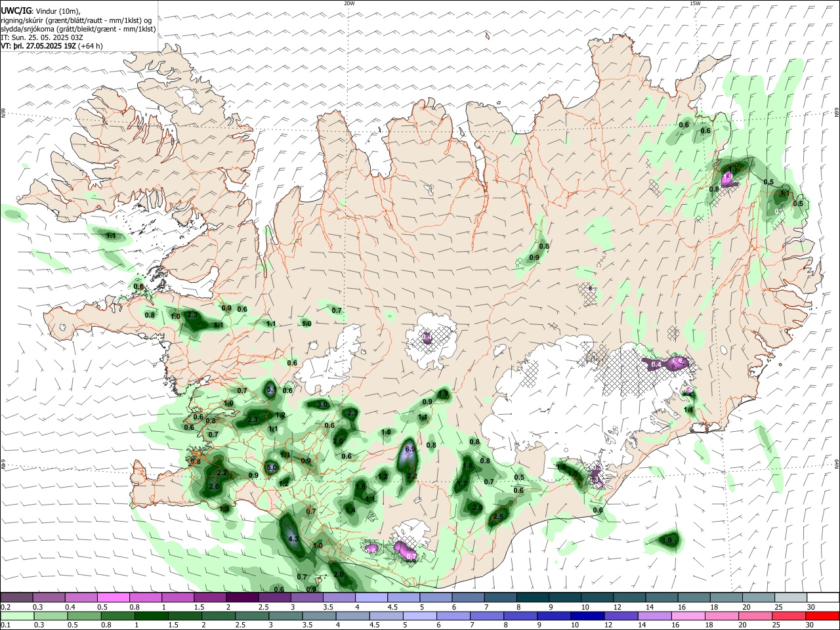Click the 1.7 precipitation value on the map
The width and height of the screenshot is (840, 630).
point(462,484)
